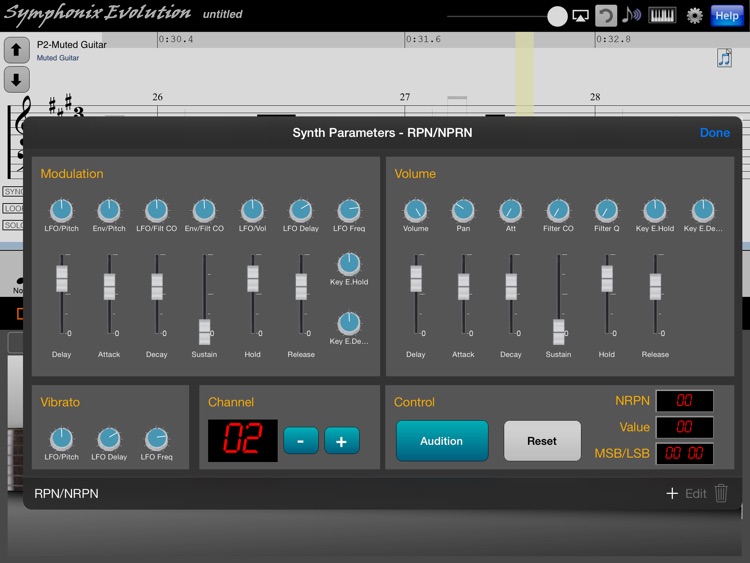Viewport: 750px width, 563px height.
Task: Move track up with the up arrow
Action: [x=17, y=50]
